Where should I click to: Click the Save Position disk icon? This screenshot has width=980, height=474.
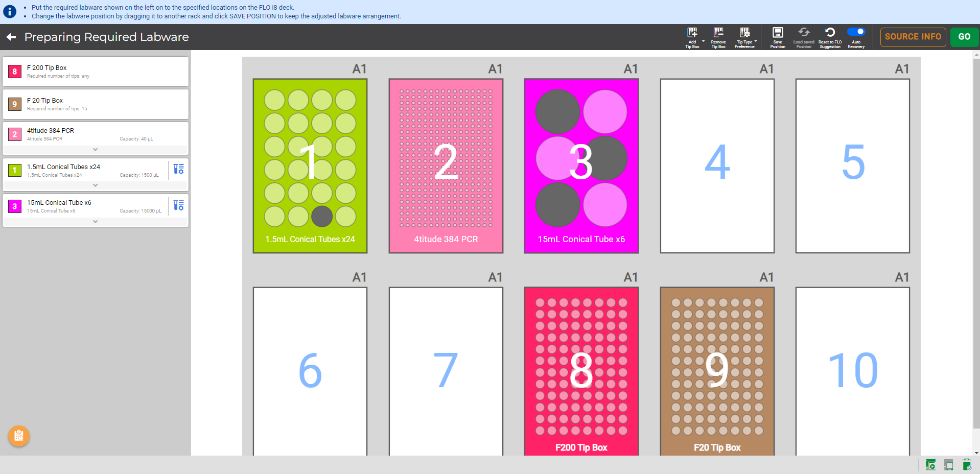coord(778,33)
